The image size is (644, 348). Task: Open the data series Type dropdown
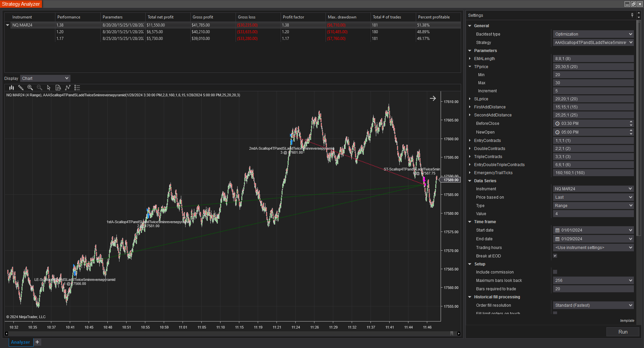click(593, 205)
